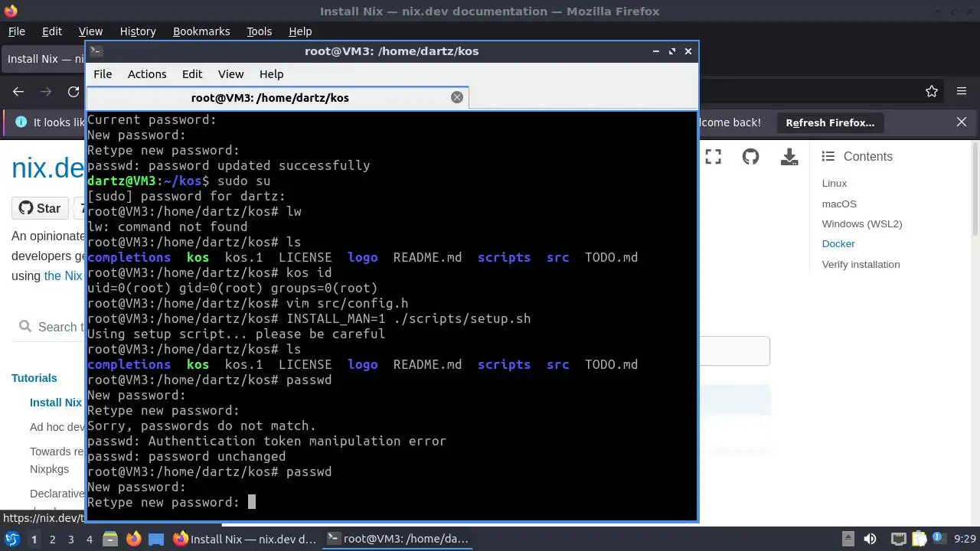
Task: Toggle fullscreen mode on nix.dev page
Action: coord(713,157)
